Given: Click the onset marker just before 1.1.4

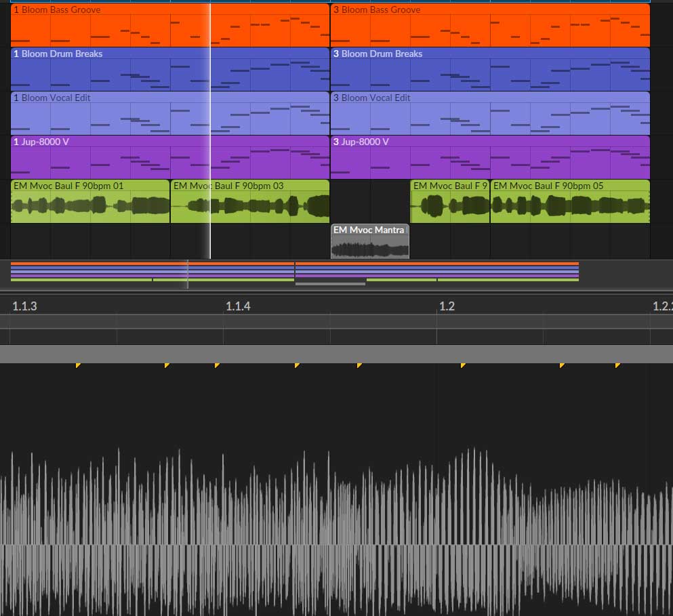Looking at the screenshot, I should pyautogui.click(x=218, y=366).
